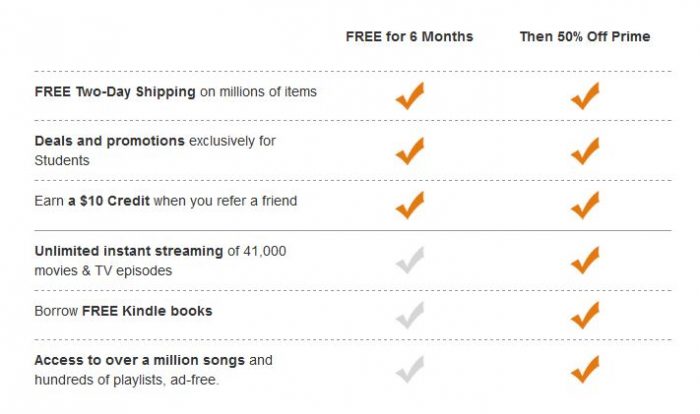
Task: Click Deals and promotions checkmark, free 6 months column
Action: pos(409,151)
